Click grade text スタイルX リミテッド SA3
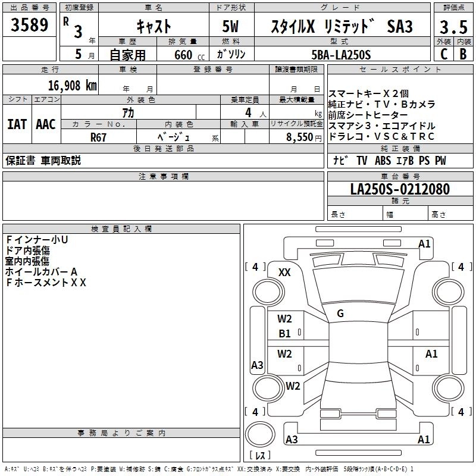Screen dimensions: 476x476 tap(342, 26)
